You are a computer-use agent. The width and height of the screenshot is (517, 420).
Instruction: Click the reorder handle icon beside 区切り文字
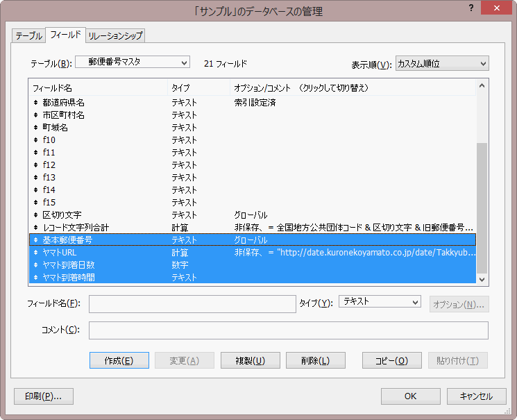[35, 215]
